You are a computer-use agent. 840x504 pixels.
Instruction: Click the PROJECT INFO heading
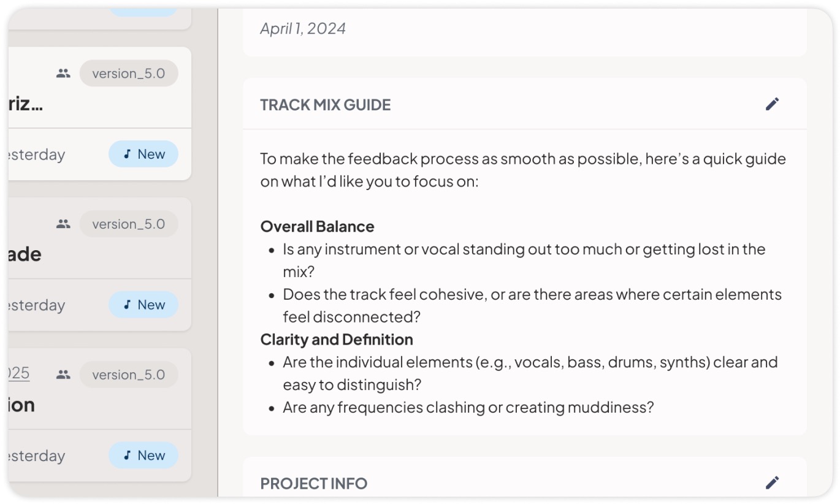(314, 484)
